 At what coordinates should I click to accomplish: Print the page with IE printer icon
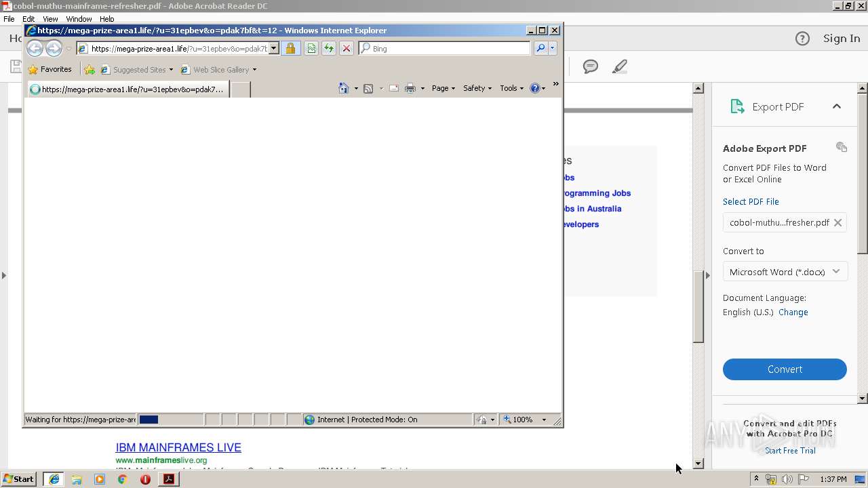pyautogui.click(x=410, y=88)
